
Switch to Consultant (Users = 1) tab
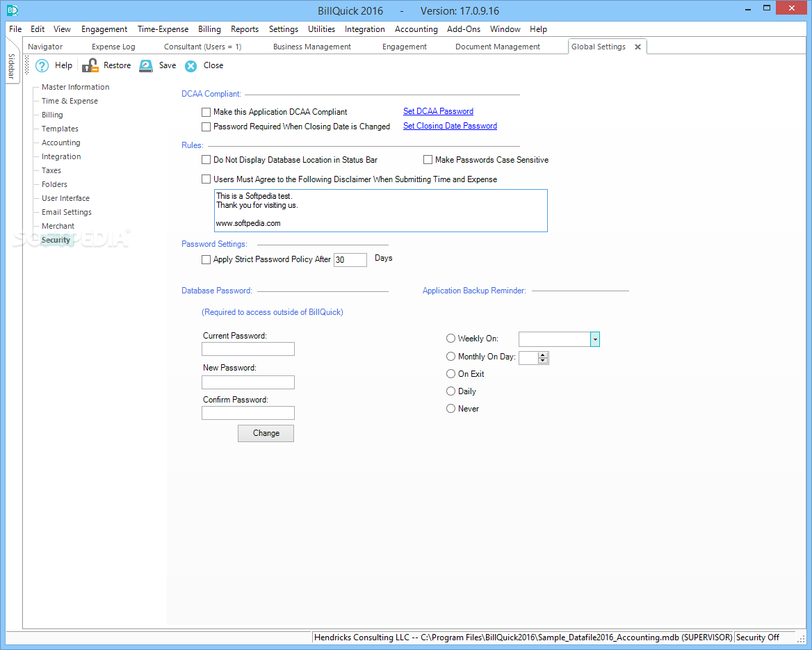coord(202,47)
